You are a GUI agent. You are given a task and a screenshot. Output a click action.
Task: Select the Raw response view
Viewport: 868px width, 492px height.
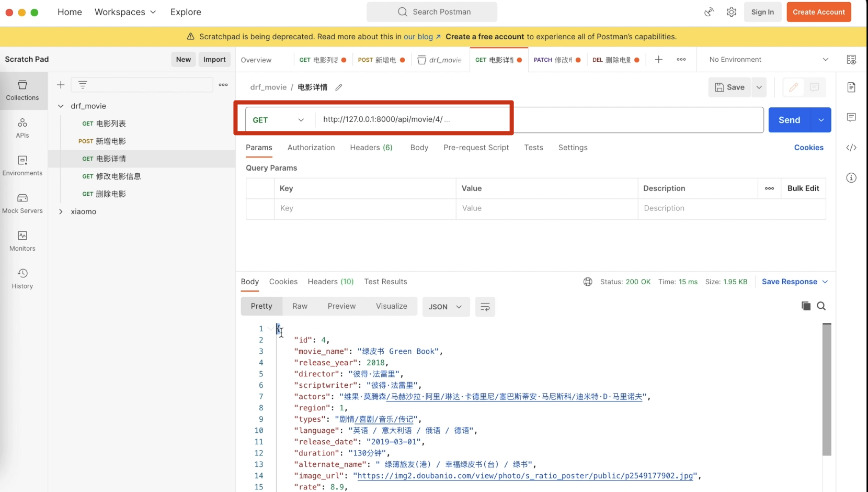[300, 306]
